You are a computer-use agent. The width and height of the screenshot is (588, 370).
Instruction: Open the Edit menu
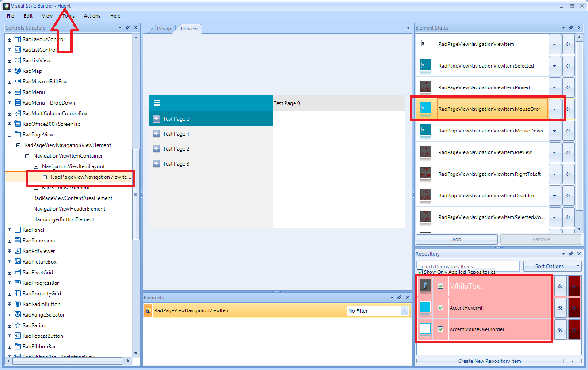(x=28, y=16)
